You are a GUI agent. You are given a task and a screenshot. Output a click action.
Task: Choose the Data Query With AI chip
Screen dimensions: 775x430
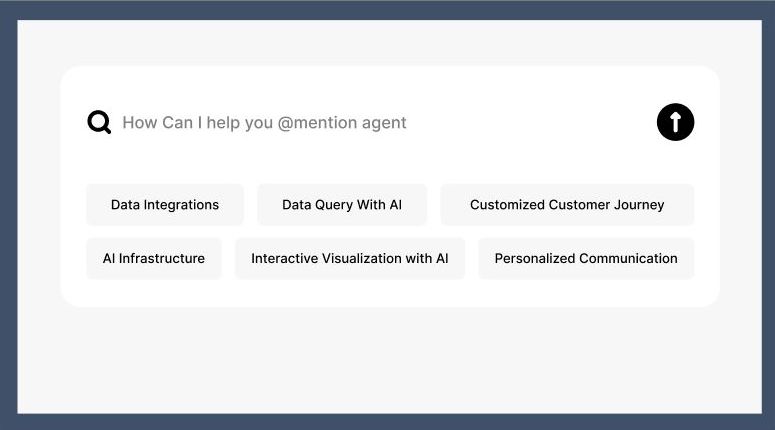coord(342,205)
